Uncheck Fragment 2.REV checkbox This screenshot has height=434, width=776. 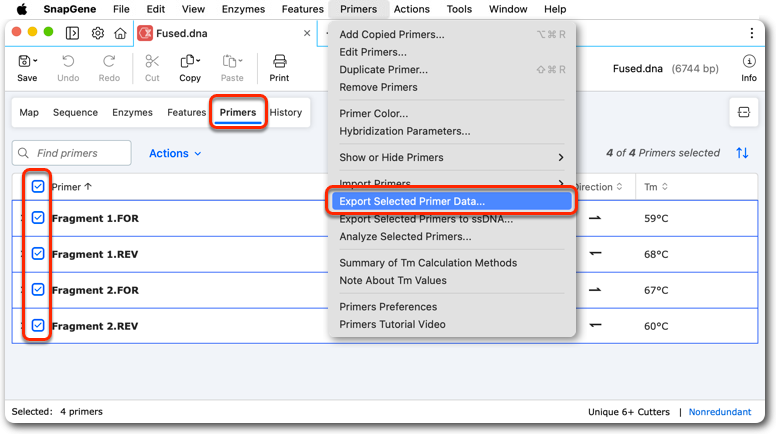(38, 326)
